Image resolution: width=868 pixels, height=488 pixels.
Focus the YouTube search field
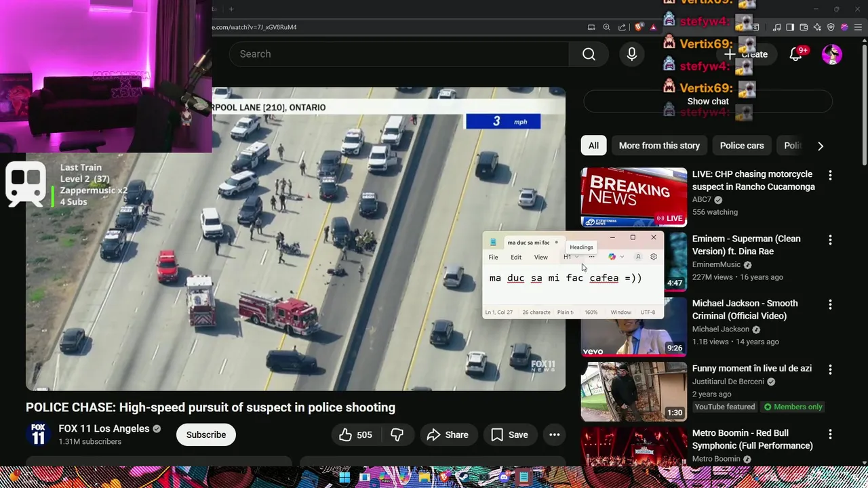[400, 54]
